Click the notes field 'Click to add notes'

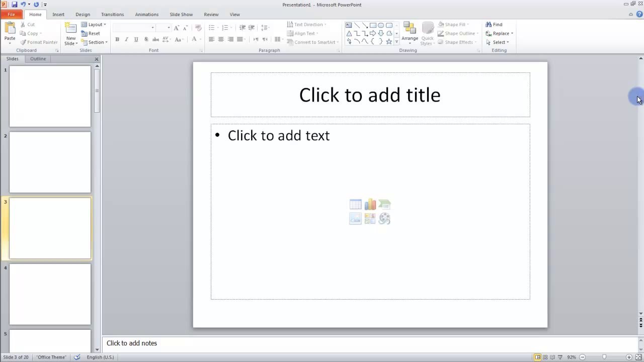coord(132,343)
